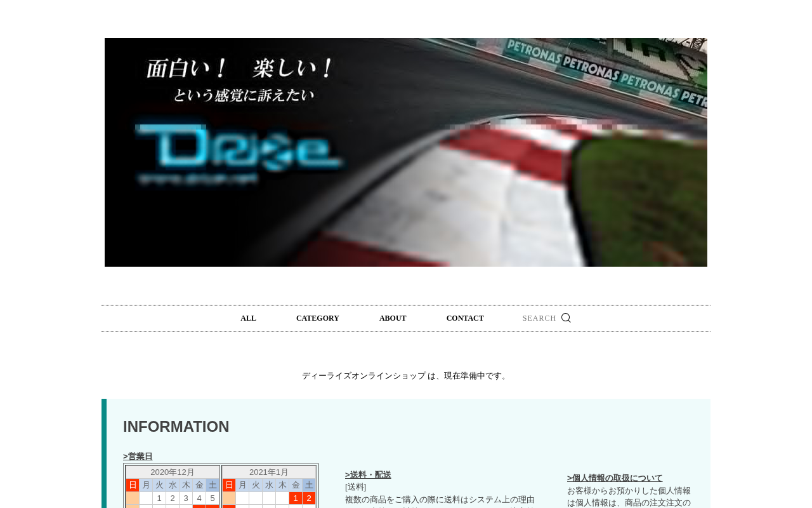
Task: Click the 土 column header in January calendar
Action: coord(309,485)
